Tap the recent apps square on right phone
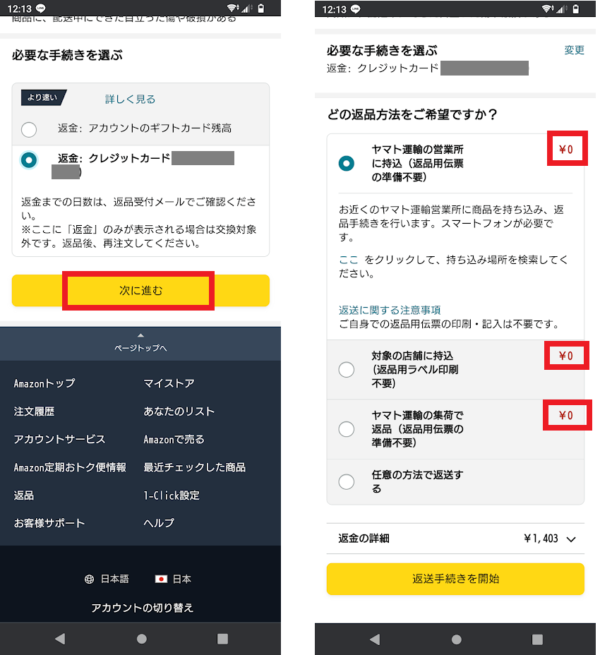 tap(537, 640)
